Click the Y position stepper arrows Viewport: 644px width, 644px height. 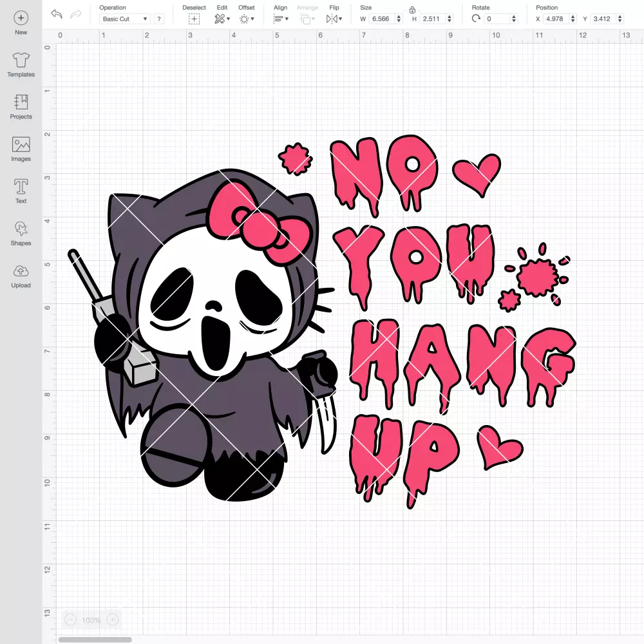[x=620, y=19]
